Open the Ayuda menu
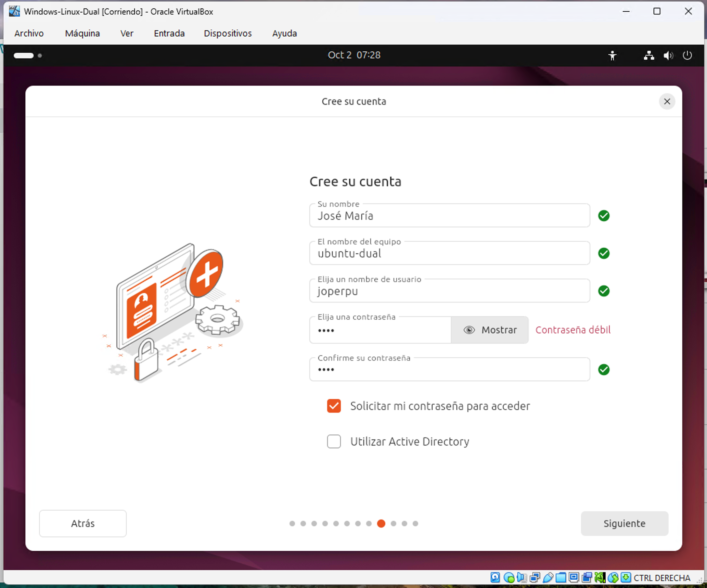This screenshot has height=588, width=707. 284,33
